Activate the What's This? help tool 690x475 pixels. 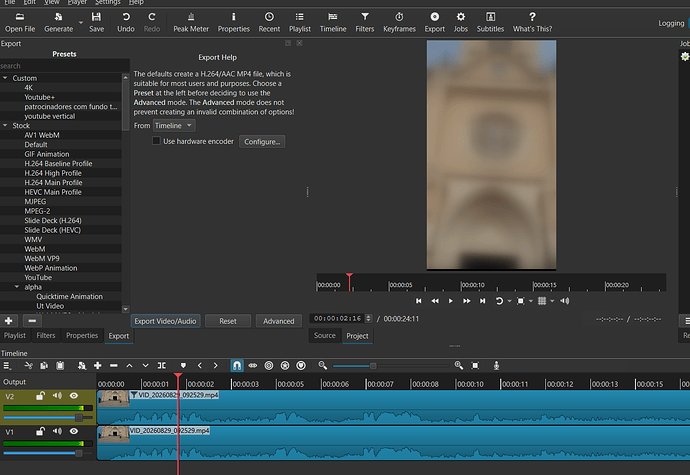pos(532,22)
